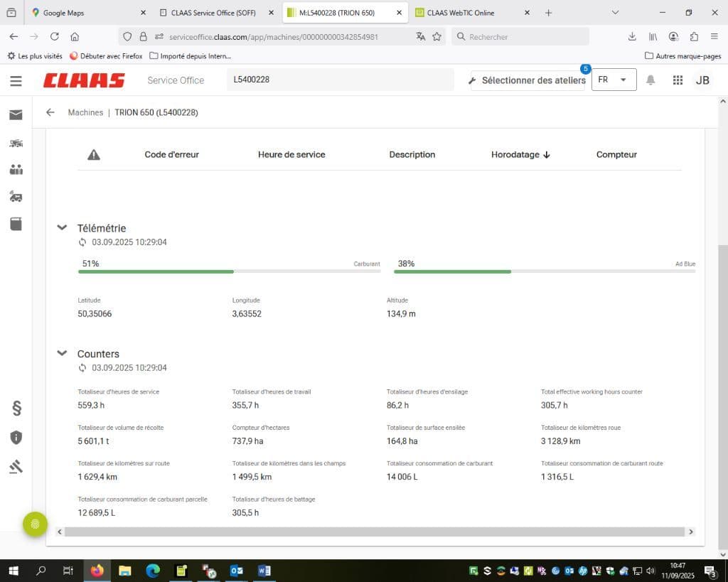Screen dimensions: 728x582
Task: Collapse the Télémétrie section
Action: tap(62, 228)
